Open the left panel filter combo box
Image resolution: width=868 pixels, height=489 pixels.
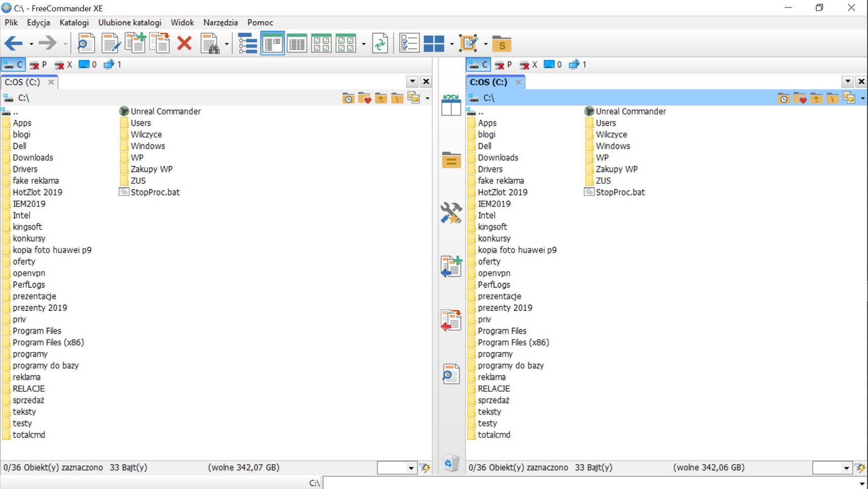397,468
